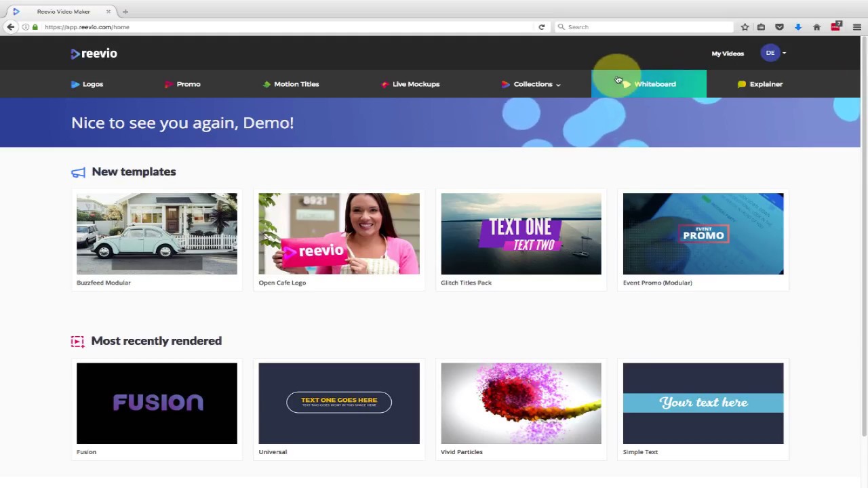Expand the user account dropdown caret

pyautogui.click(x=785, y=53)
